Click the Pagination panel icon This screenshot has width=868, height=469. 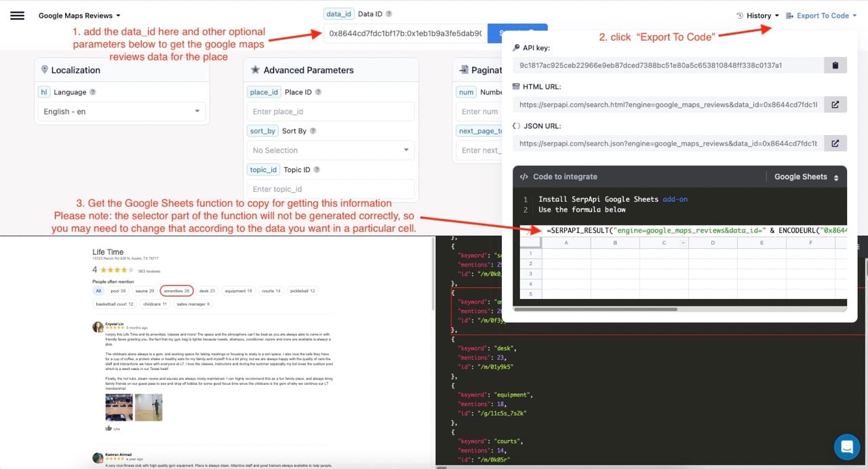pyautogui.click(x=464, y=70)
